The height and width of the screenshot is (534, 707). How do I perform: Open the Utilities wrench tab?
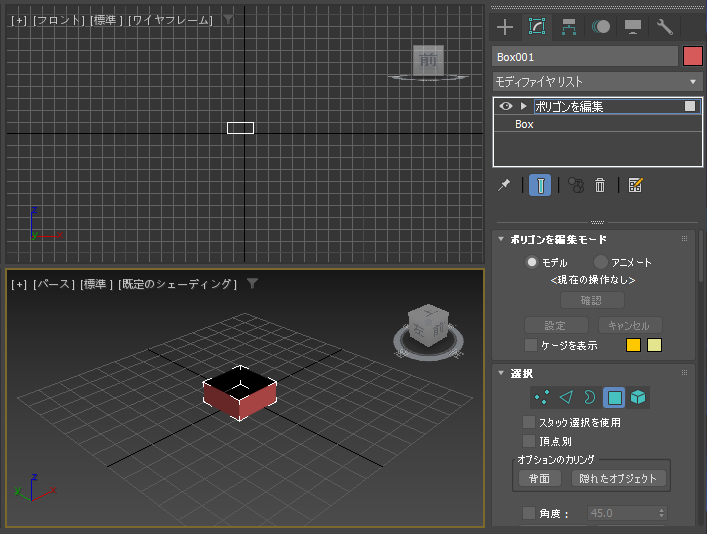[x=665, y=28]
